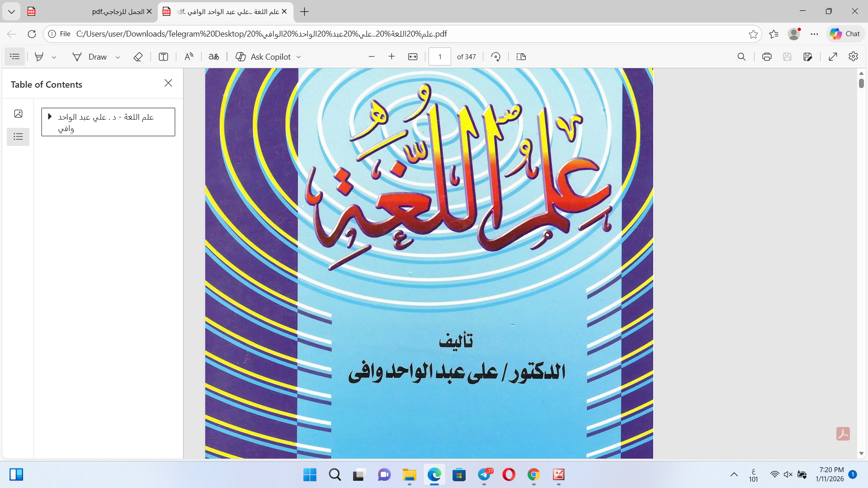The image size is (868, 488).
Task: Close the علم اللغة PDF tab
Action: [284, 11]
